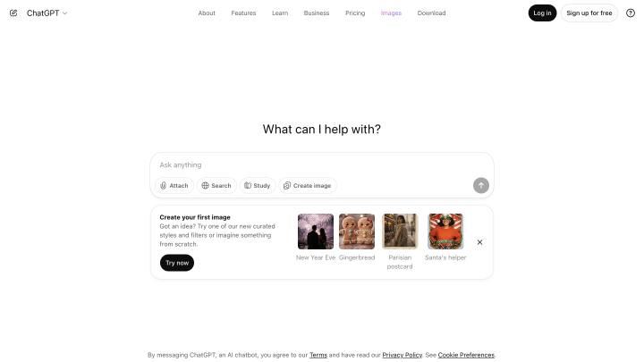644x362 pixels.
Task: Click the send arrow button
Action: 481,186
